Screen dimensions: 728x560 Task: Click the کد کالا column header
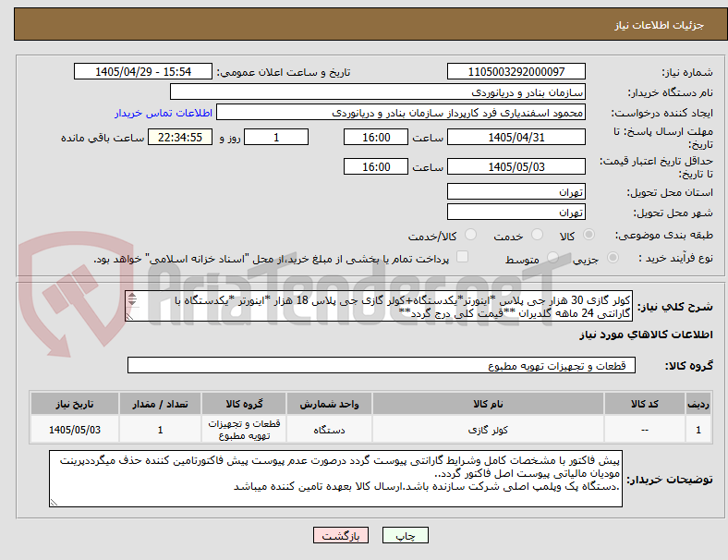pyautogui.click(x=645, y=404)
